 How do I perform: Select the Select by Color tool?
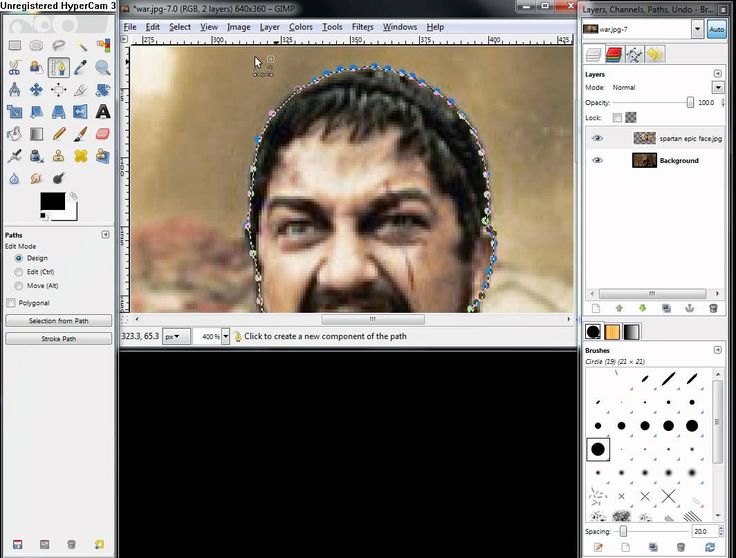pyautogui.click(x=103, y=46)
